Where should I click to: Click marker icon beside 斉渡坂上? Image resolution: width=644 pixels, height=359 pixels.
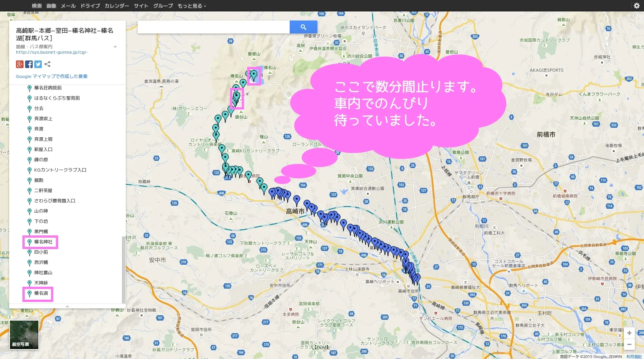click(29, 119)
